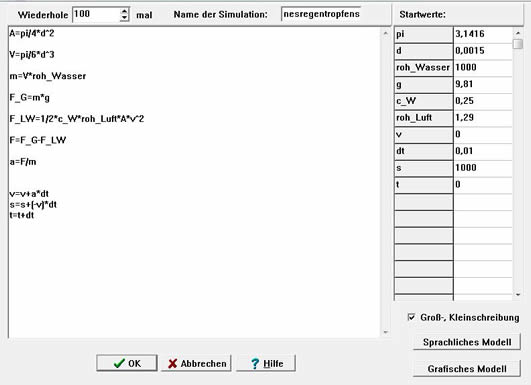The image size is (531, 385).
Task: Click the dt variable name cell
Action: 424,151
